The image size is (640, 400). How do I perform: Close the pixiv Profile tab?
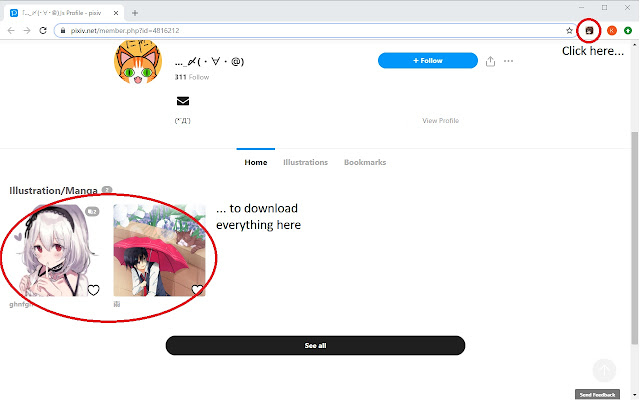(x=116, y=13)
